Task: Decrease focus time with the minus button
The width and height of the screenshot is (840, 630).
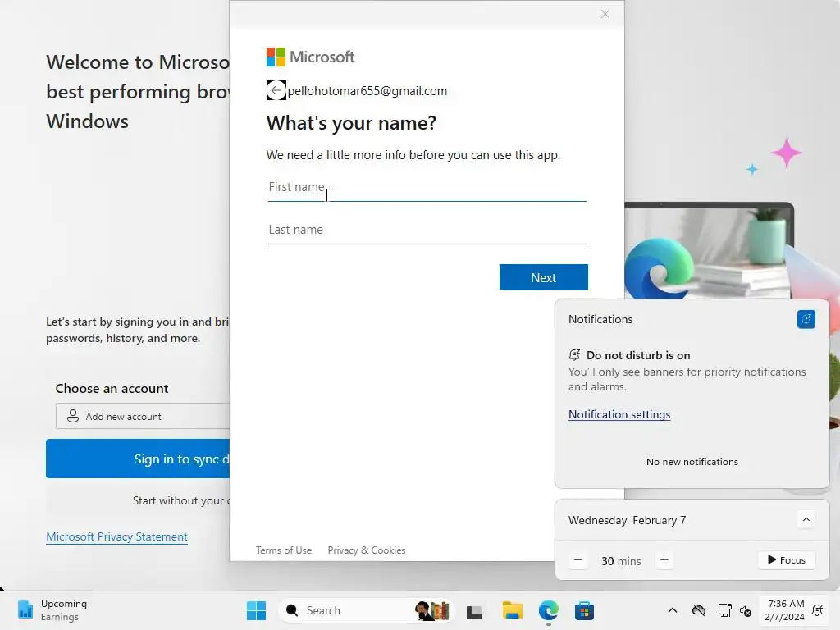Action: [578, 560]
